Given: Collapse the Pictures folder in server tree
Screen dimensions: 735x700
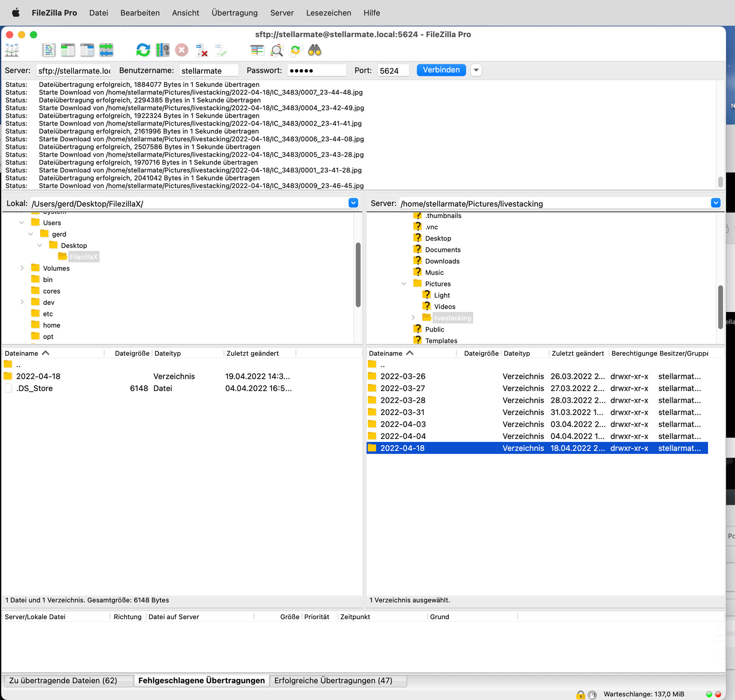Looking at the screenshot, I should [404, 284].
